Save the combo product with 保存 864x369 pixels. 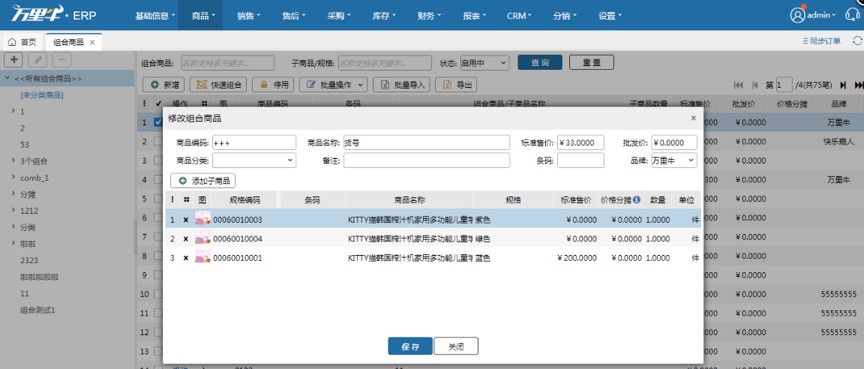click(411, 346)
